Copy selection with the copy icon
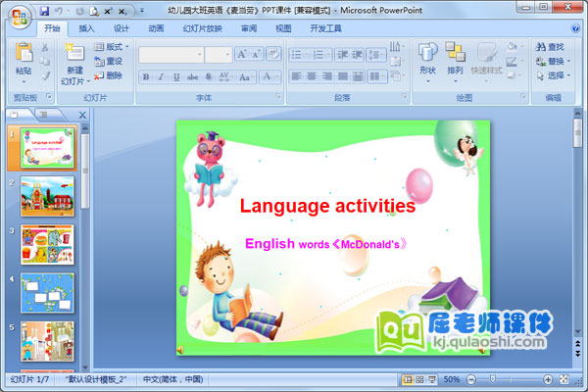The width and height of the screenshot is (588, 392). [45, 61]
